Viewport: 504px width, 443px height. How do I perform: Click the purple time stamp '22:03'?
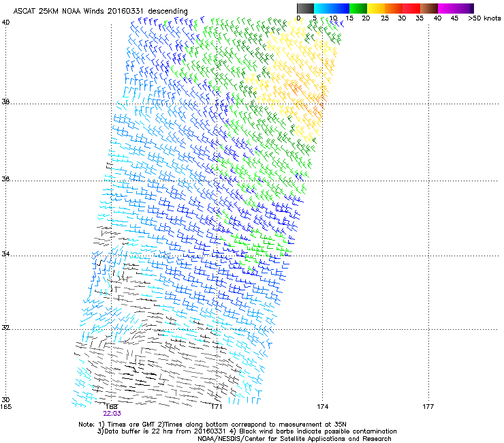point(112,414)
